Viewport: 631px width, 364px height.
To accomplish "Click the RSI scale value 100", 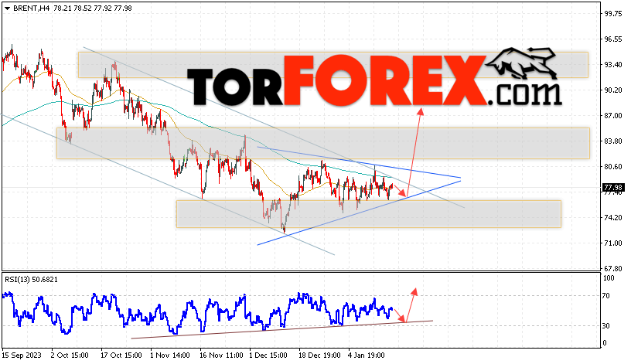I will pyautogui.click(x=609, y=278).
